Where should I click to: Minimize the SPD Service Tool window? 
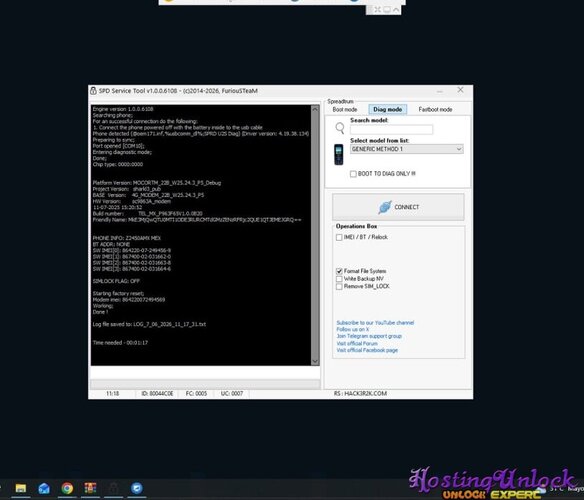[x=440, y=91]
